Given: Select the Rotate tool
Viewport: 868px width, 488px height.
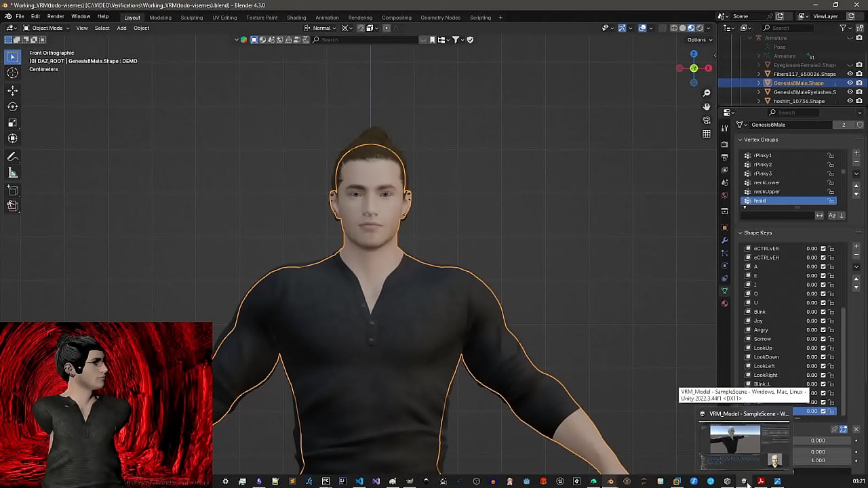Looking at the screenshot, I should (12, 106).
